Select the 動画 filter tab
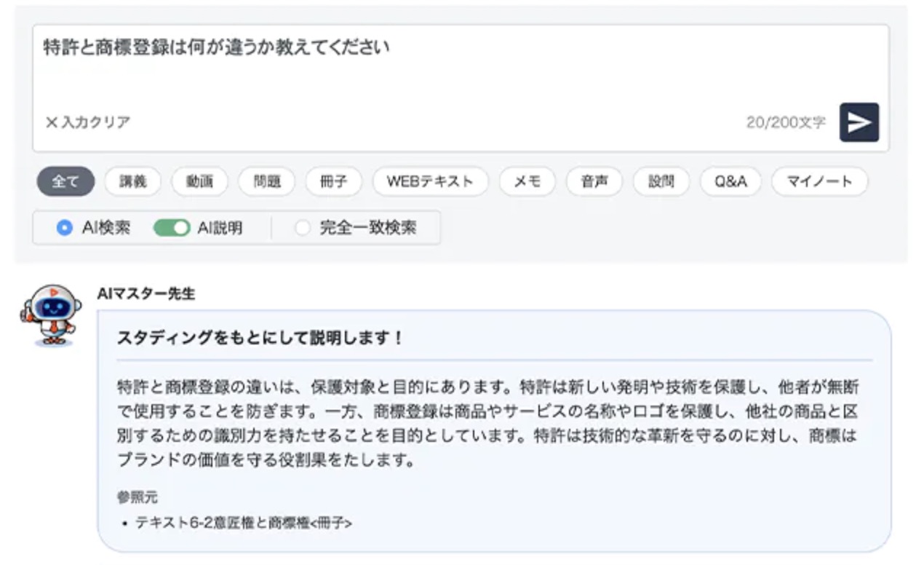924x565 pixels. point(199,182)
